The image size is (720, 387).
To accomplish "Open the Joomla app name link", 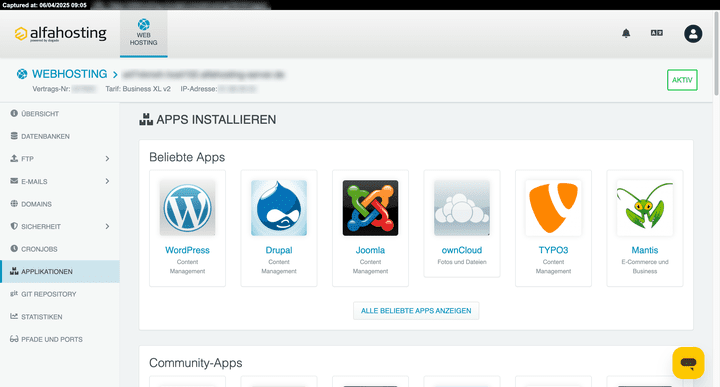I will [370, 250].
